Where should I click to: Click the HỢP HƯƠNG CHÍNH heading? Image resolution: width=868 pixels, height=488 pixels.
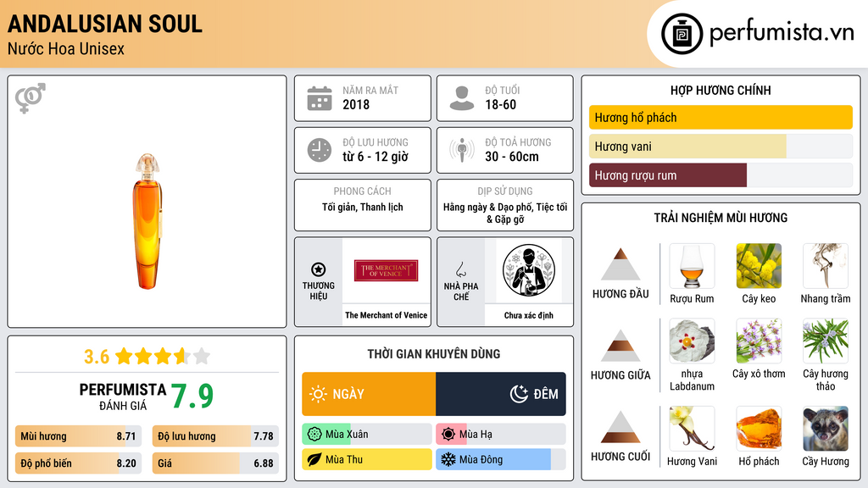[721, 90]
